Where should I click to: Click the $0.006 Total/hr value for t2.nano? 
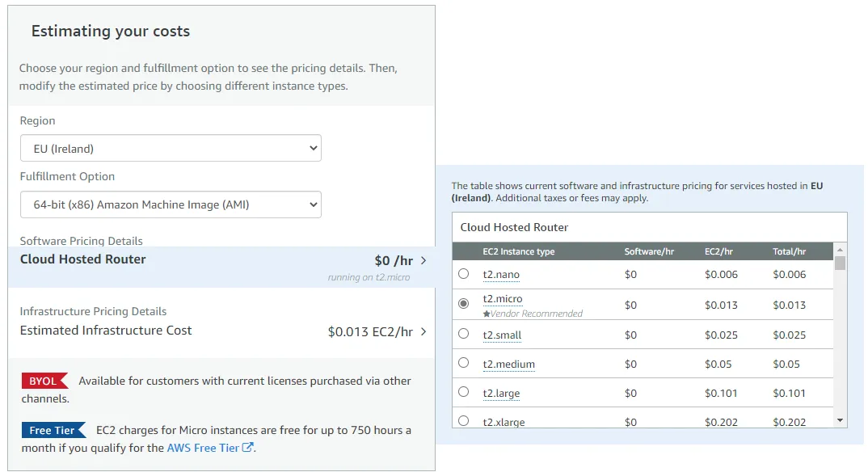coord(790,275)
